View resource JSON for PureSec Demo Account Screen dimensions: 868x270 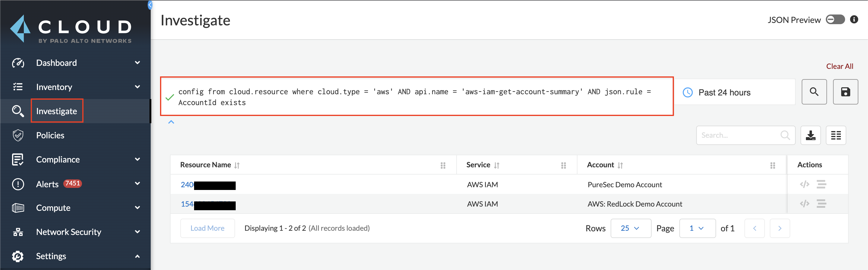coord(804,184)
